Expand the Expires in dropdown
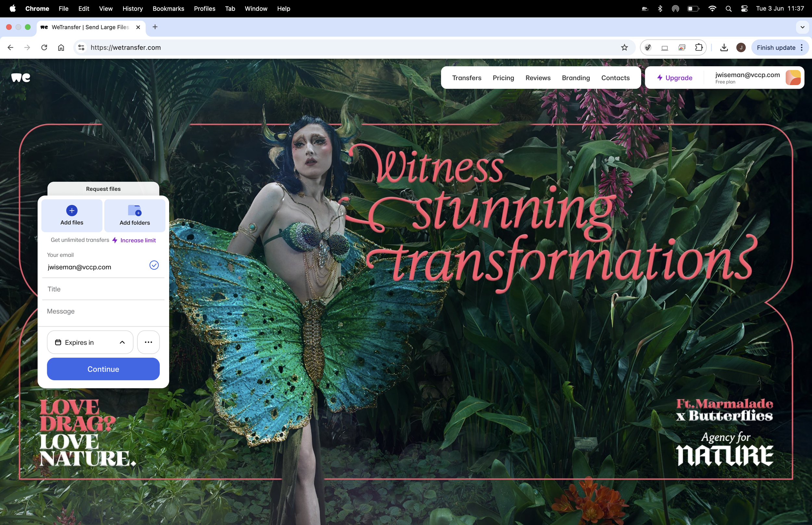The image size is (812, 525). 90,342
